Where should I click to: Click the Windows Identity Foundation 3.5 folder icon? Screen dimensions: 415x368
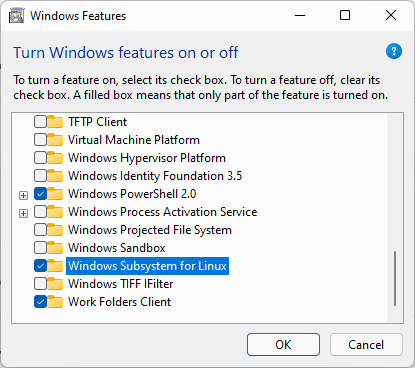click(x=55, y=176)
